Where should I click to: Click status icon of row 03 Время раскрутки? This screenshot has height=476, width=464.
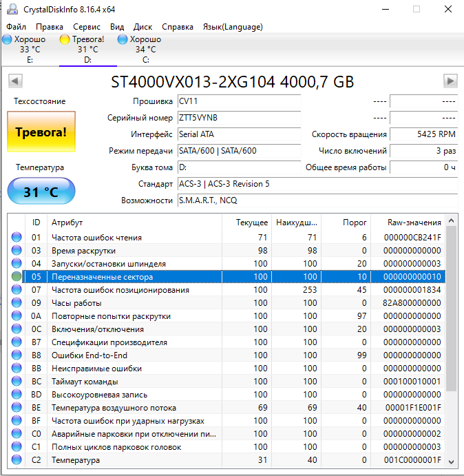(x=17, y=251)
